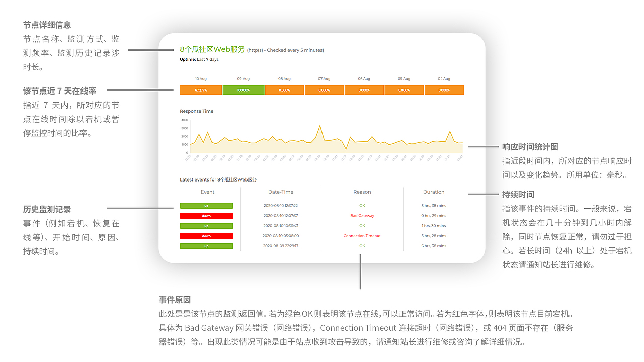Click the 'Latest events for 8个瓜社区Web服务' heading
This screenshot has height=362, width=644.
coord(218,179)
